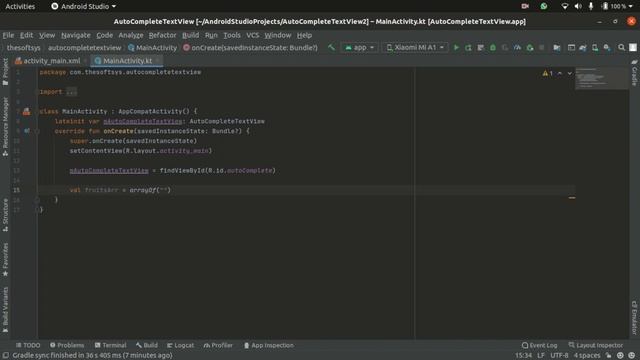
Task: Click Apply Changes and Restart Activity icon
Action: (x=468, y=48)
